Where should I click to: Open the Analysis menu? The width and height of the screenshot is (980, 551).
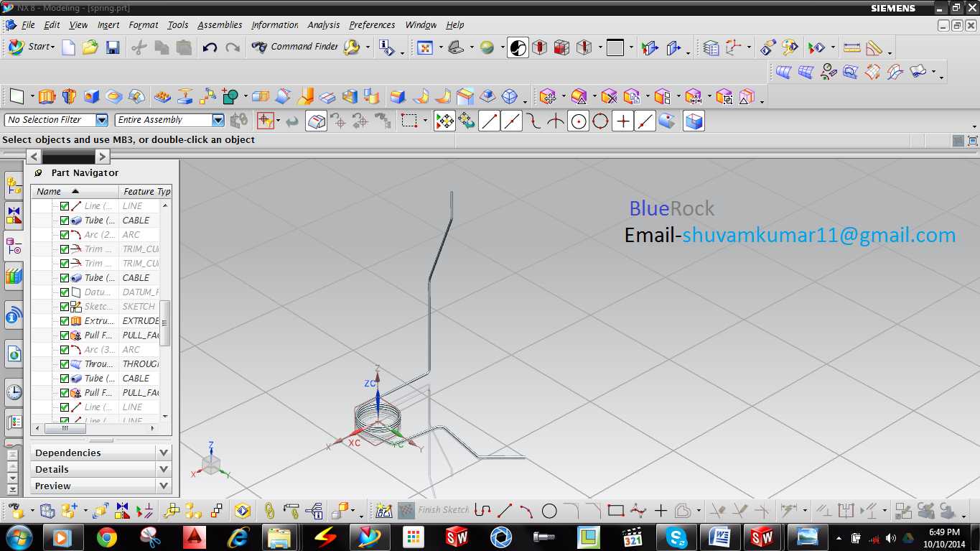click(x=323, y=24)
